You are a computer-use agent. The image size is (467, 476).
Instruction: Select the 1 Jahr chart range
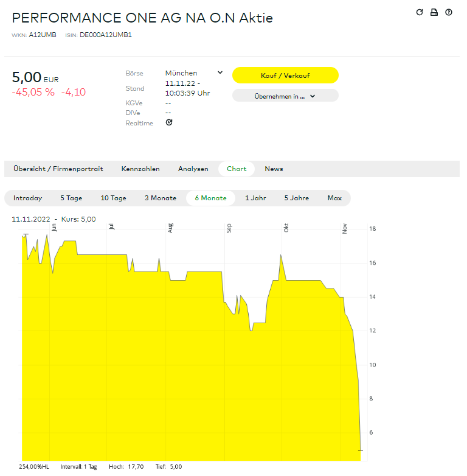[x=255, y=198]
